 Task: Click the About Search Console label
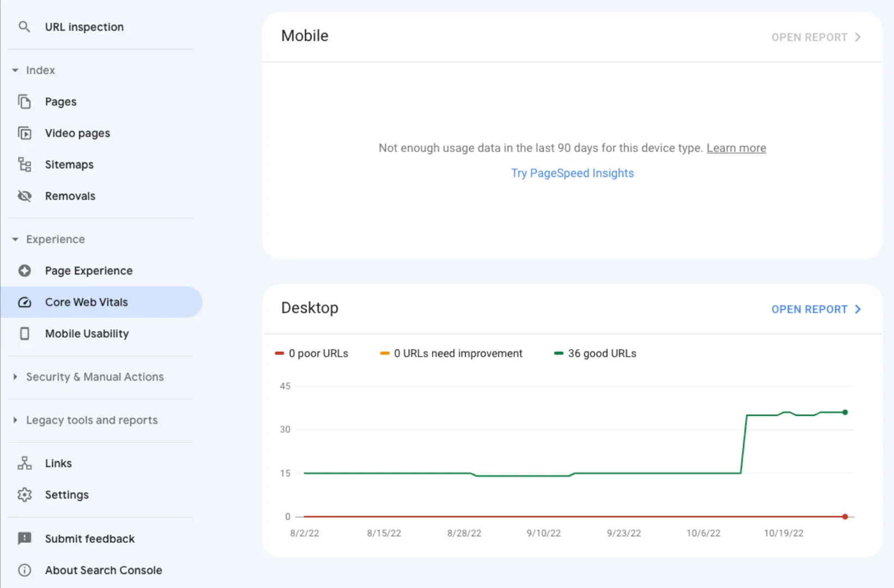[104, 570]
